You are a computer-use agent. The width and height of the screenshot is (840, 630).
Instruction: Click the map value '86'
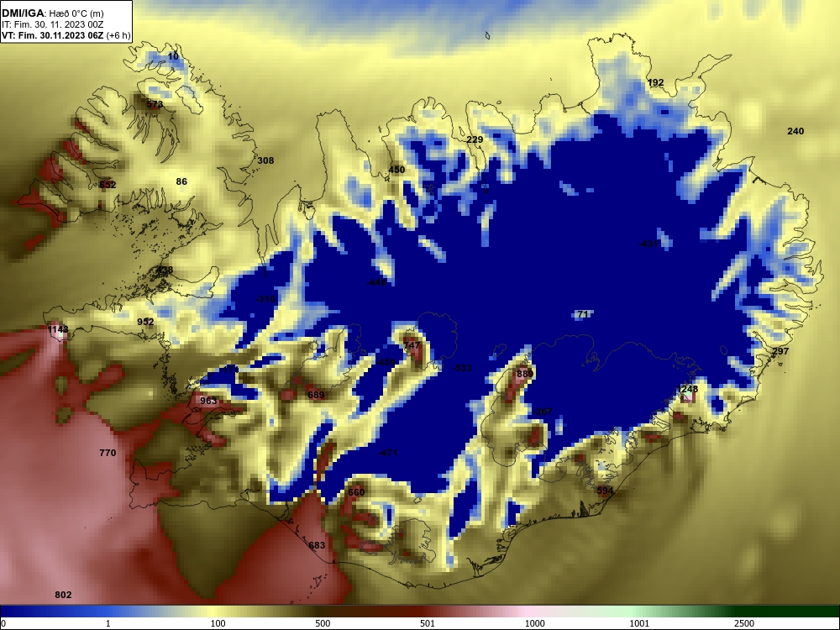coord(181,181)
